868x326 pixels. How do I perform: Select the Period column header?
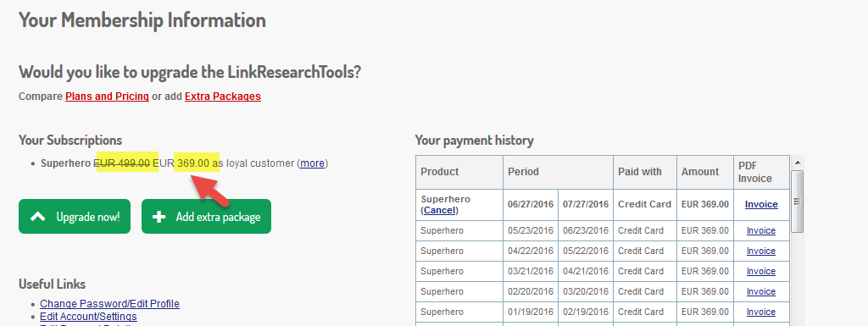click(558, 172)
